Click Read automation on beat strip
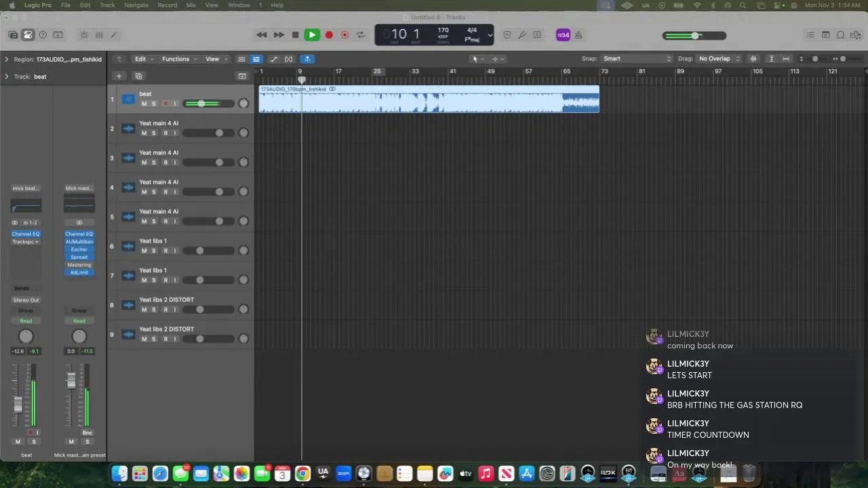This screenshot has height=488, width=868. coord(26,321)
